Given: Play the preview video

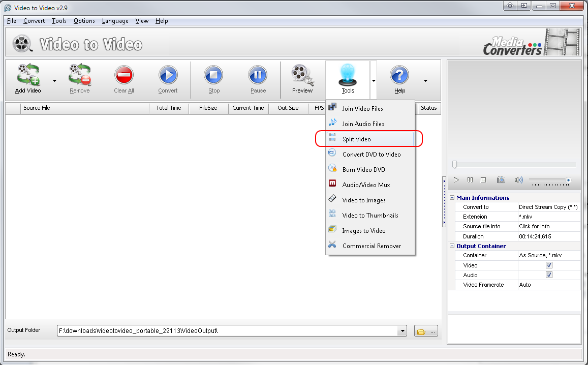Looking at the screenshot, I should pyautogui.click(x=456, y=180).
